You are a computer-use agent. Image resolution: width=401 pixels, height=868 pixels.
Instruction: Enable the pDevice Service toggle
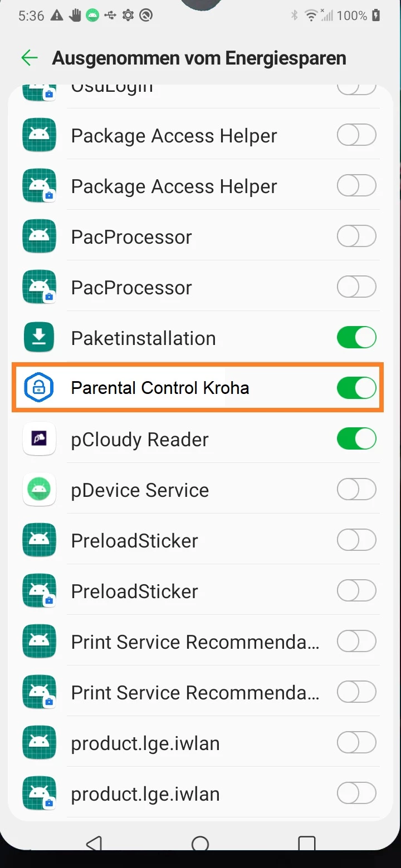(x=356, y=490)
